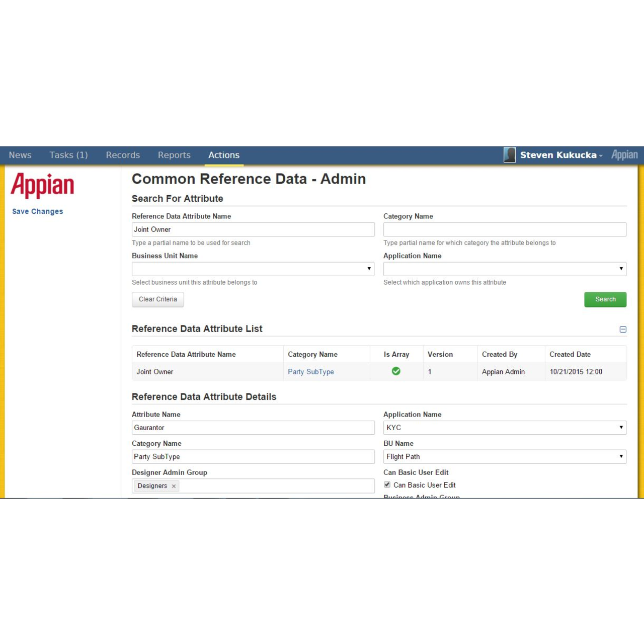Switch to the Reports tab
Screen dimensions: 644x644
coord(174,155)
